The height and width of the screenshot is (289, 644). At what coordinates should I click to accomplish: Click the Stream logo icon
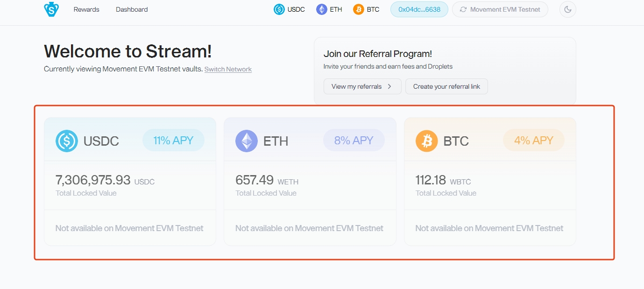[51, 9]
